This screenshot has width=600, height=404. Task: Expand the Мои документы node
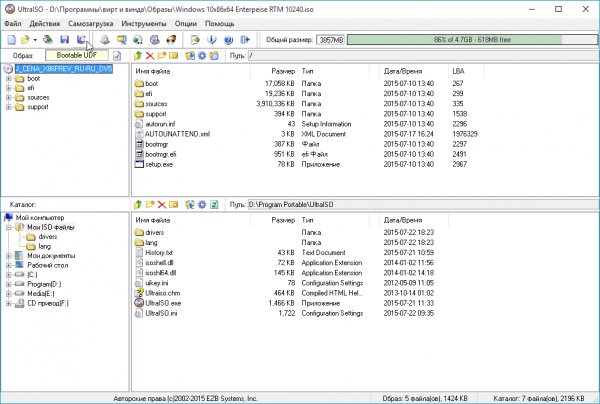[8, 256]
